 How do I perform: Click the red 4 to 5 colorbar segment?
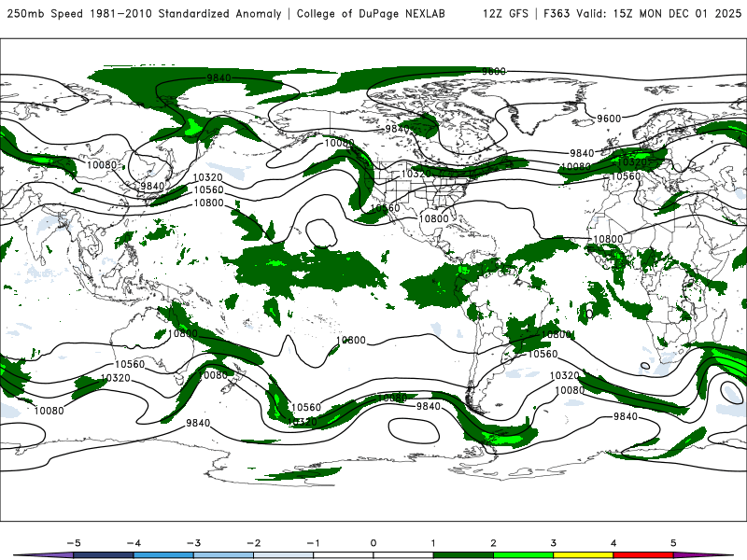tap(643, 555)
